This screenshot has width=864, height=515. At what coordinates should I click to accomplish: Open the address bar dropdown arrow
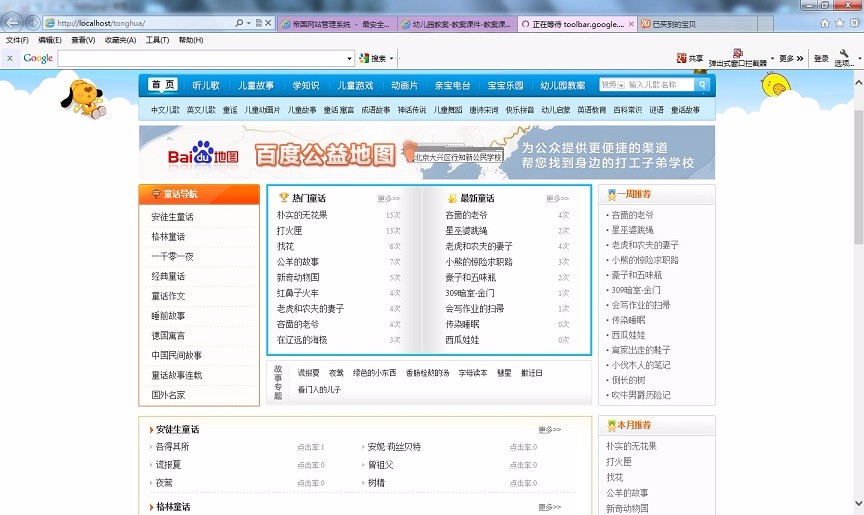(x=249, y=23)
